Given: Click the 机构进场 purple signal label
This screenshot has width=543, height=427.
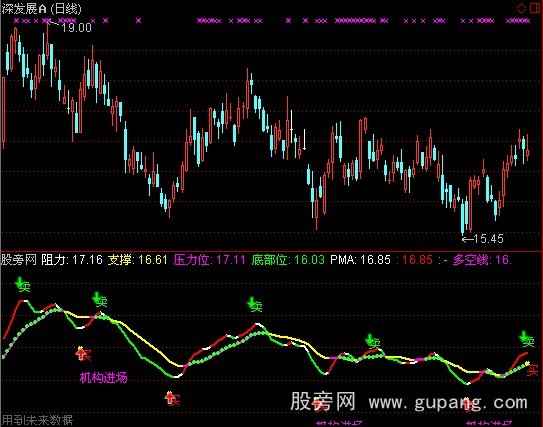Looking at the screenshot, I should [104, 377].
